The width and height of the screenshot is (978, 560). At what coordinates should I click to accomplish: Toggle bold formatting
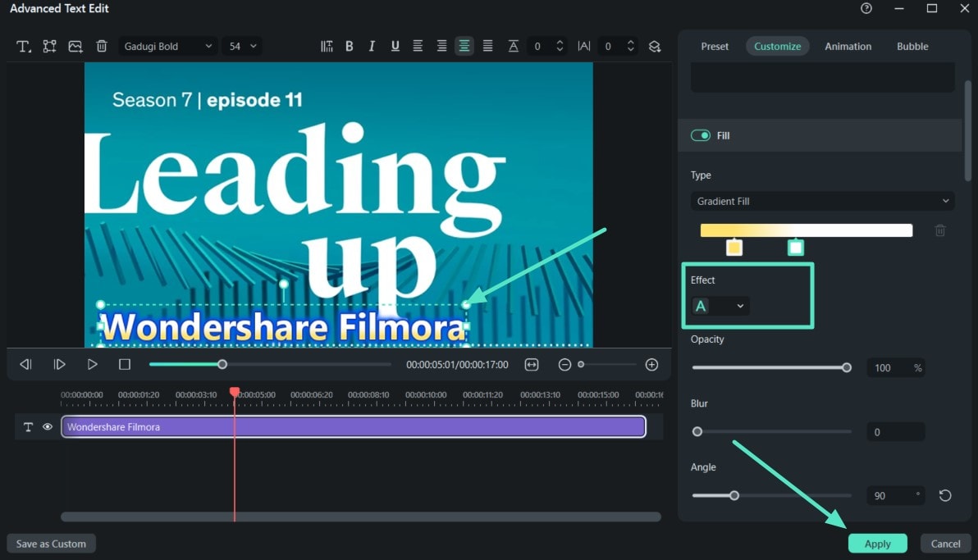pos(350,46)
